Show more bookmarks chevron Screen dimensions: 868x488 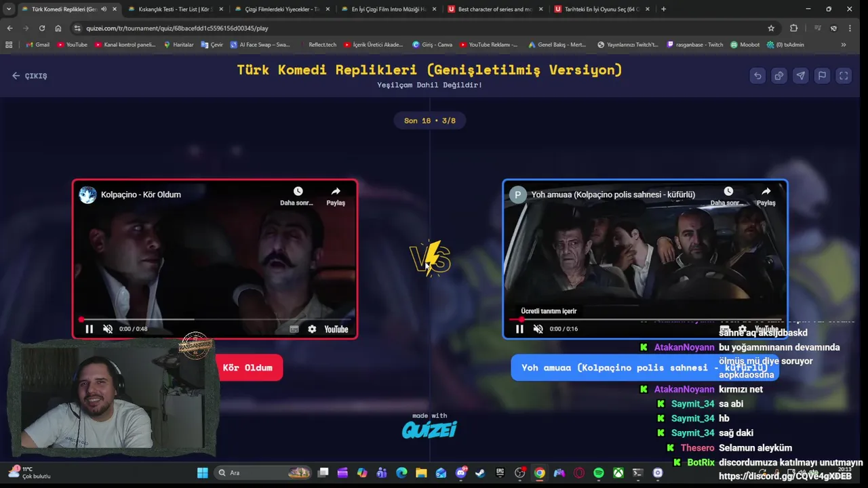point(844,45)
